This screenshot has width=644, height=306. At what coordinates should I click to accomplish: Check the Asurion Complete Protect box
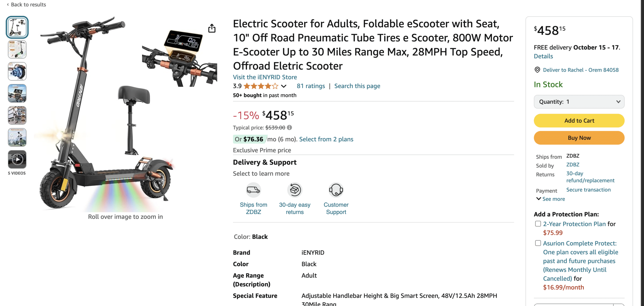[x=538, y=243]
